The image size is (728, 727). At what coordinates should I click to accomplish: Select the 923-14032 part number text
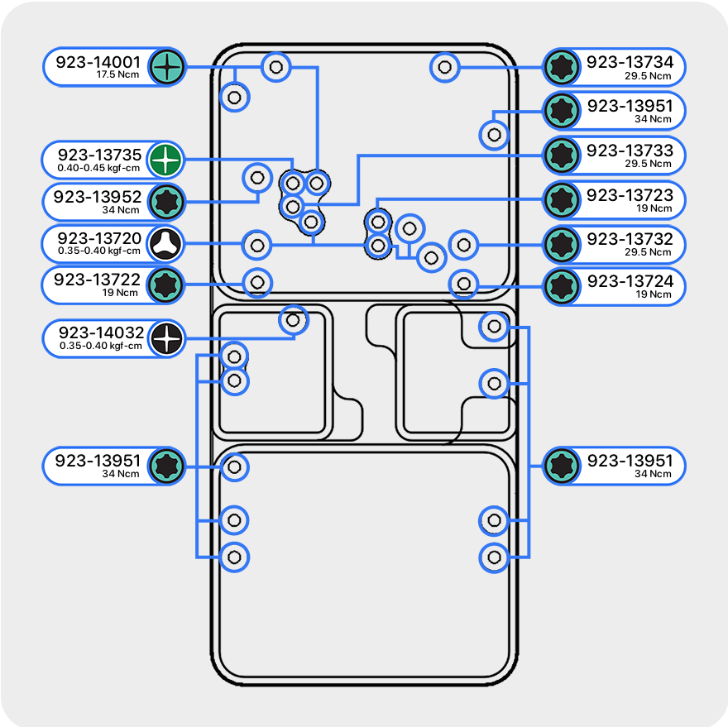100,333
